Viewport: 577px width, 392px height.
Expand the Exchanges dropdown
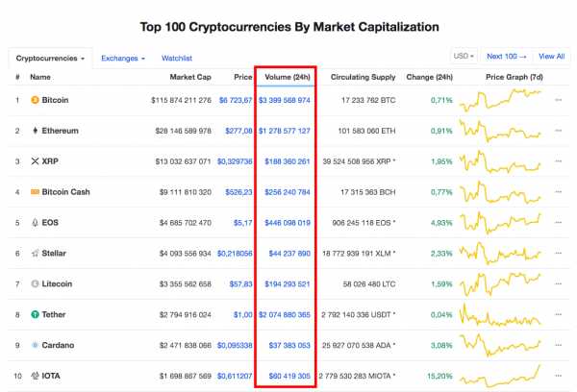pyautogui.click(x=123, y=58)
